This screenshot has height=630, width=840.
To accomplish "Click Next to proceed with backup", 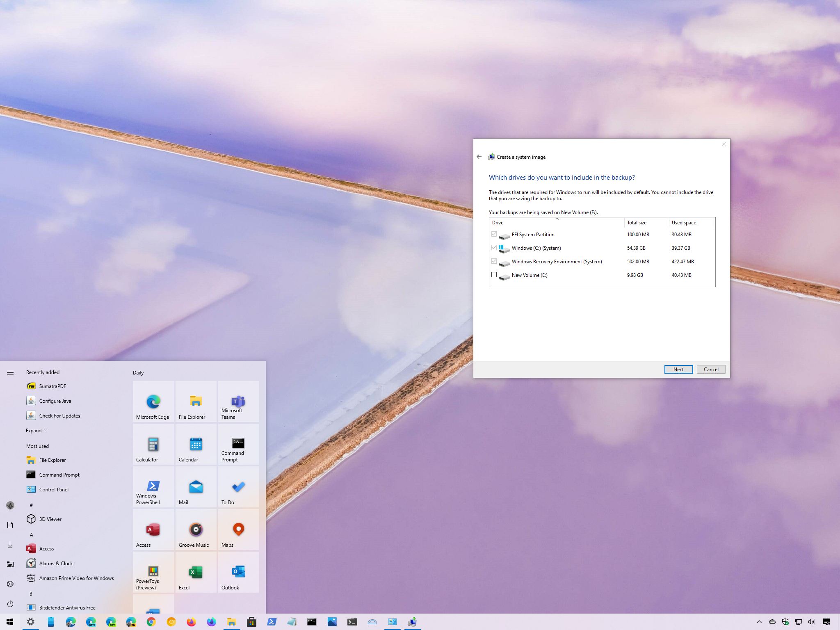I will click(x=678, y=369).
